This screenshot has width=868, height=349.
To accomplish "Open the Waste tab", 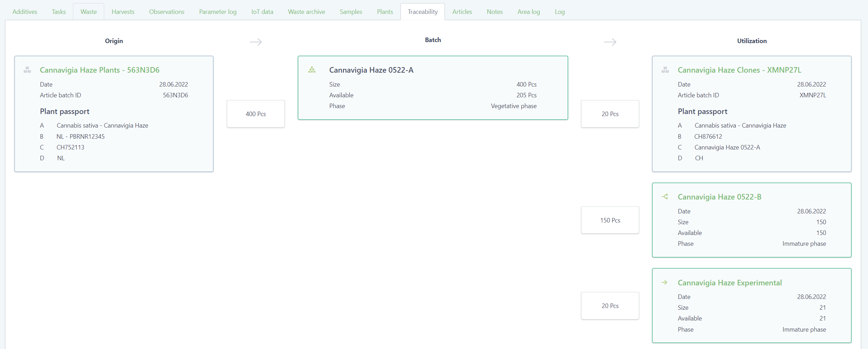I will point(89,12).
